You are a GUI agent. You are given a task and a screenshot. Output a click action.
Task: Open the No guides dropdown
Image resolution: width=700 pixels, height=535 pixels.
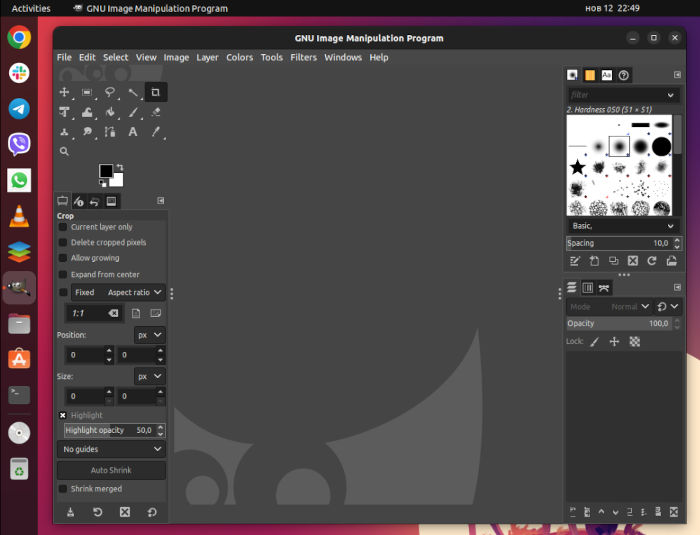point(111,449)
